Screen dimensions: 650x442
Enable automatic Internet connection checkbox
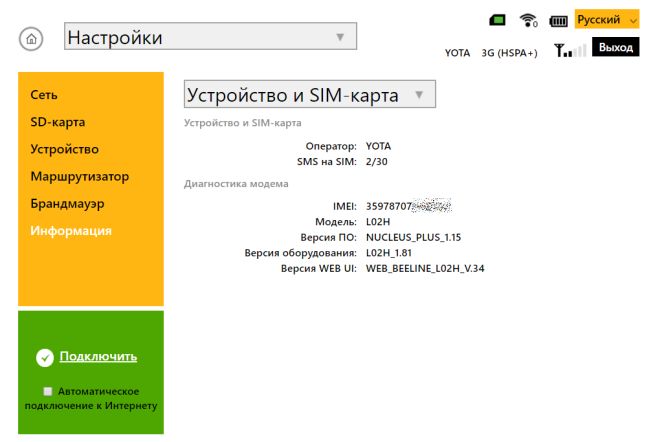click(48, 391)
